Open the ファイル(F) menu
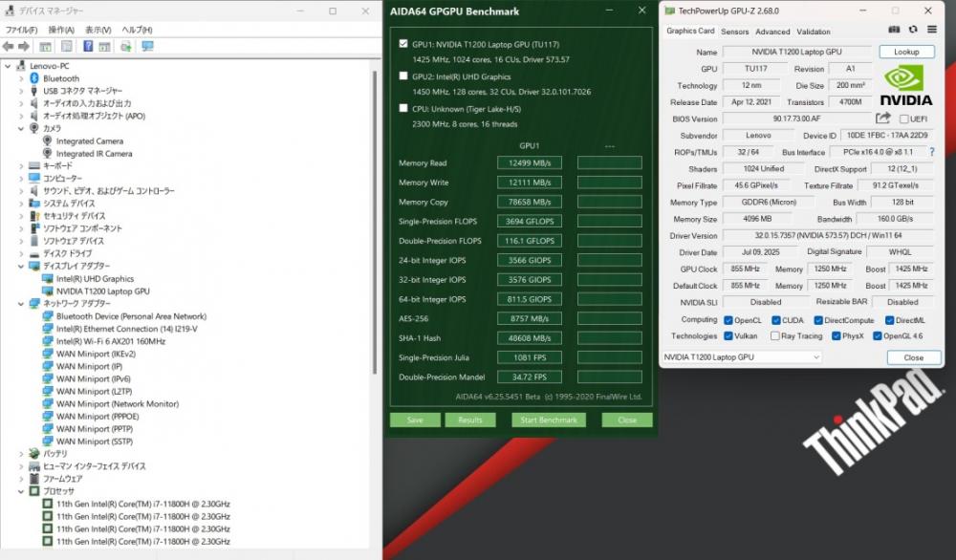The height and width of the screenshot is (560, 956). pos(21,30)
